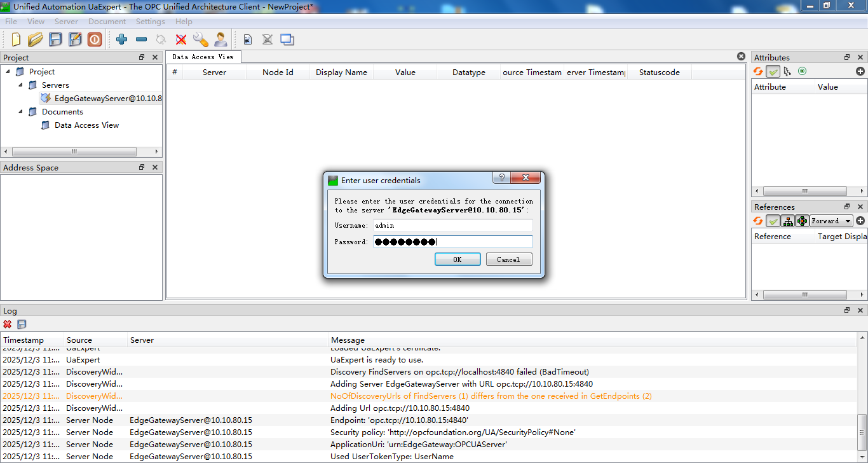
Task: Add document using the page icon
Action: [x=248, y=39]
